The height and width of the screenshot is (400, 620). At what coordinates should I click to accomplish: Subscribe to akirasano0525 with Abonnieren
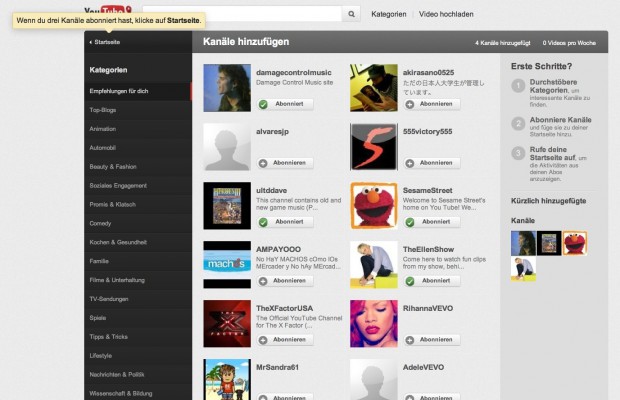(432, 104)
